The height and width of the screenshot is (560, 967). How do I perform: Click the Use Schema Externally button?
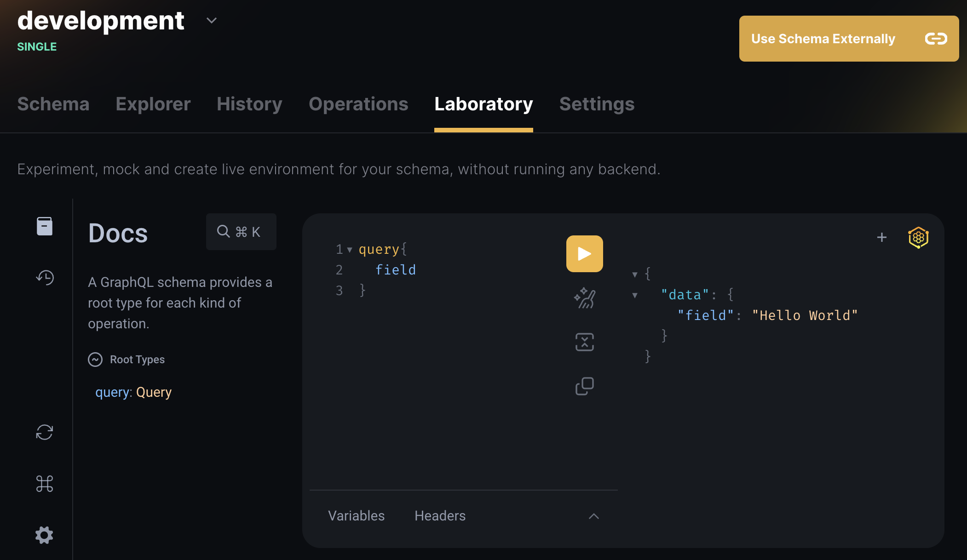[x=848, y=39]
